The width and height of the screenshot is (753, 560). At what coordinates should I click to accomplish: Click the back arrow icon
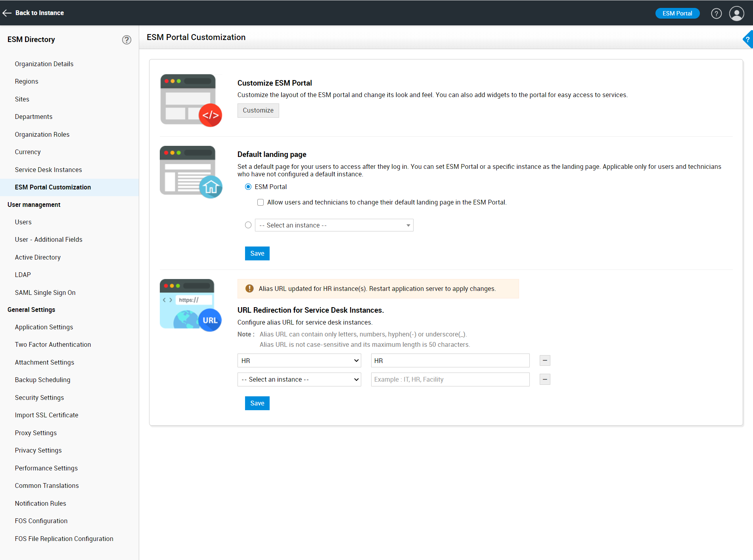click(7, 13)
